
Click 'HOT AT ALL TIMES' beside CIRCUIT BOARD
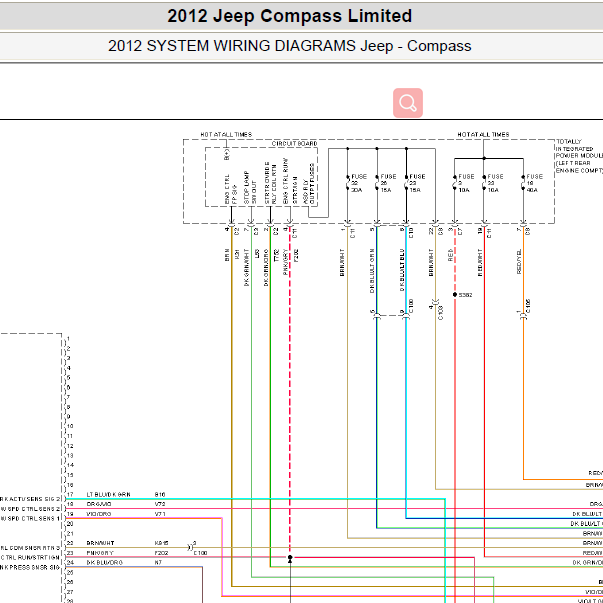coord(226,135)
